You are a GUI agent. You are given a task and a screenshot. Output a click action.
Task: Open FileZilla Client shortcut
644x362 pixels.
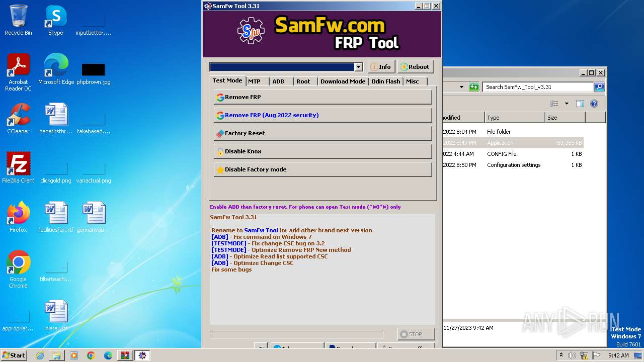[18, 168]
